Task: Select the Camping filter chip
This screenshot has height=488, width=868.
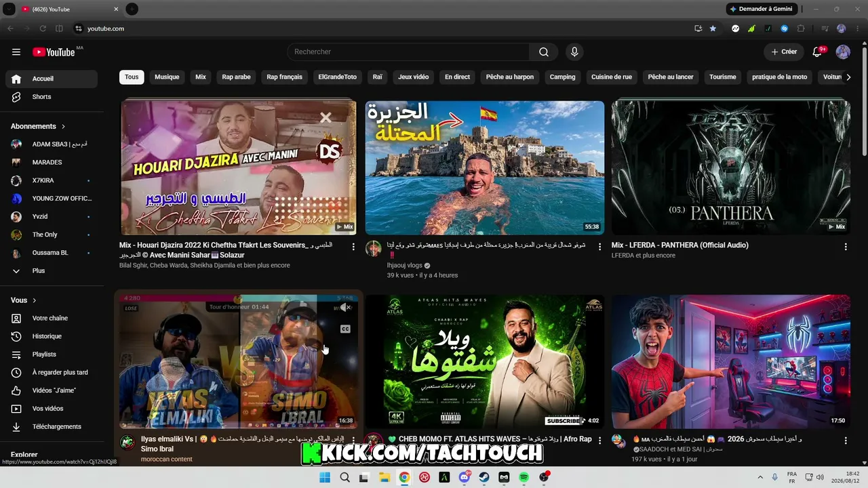Action: 563,77
